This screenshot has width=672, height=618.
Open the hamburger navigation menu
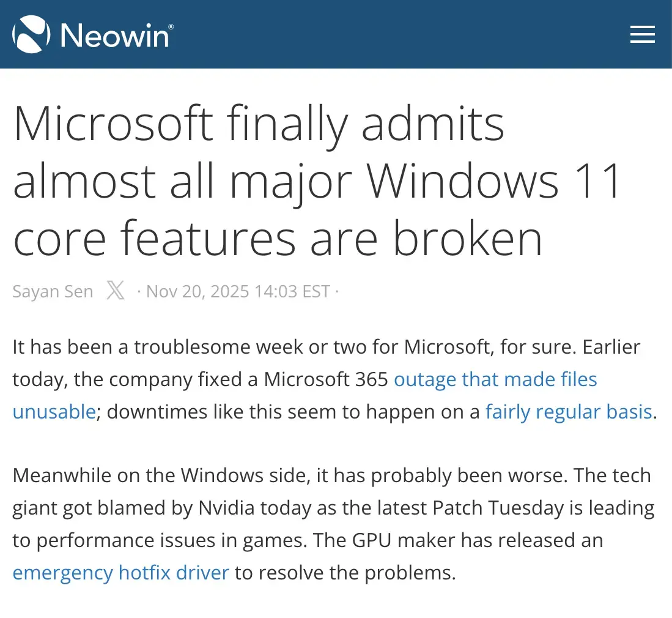pos(642,34)
